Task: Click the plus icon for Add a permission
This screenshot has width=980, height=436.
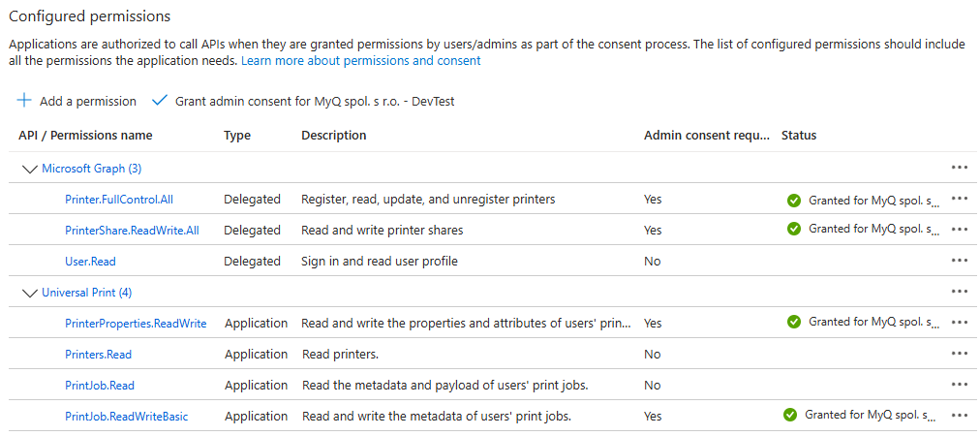Action: 24,101
